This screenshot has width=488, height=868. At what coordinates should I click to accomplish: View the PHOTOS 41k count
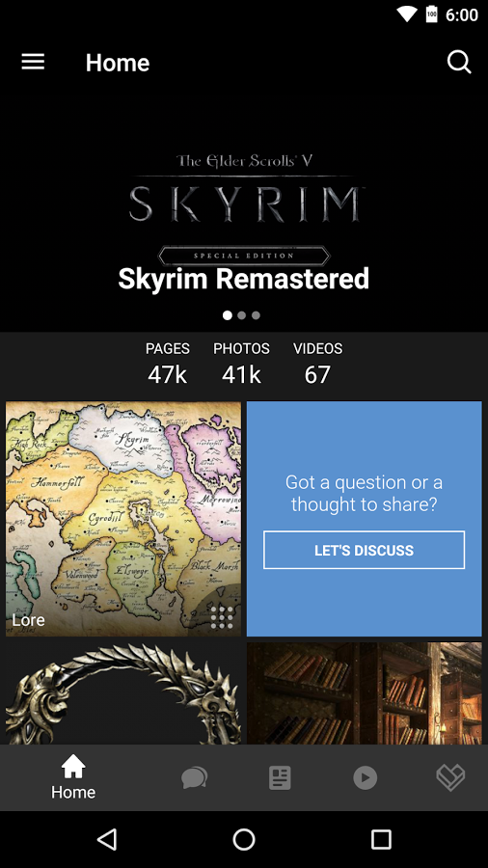pos(241,364)
